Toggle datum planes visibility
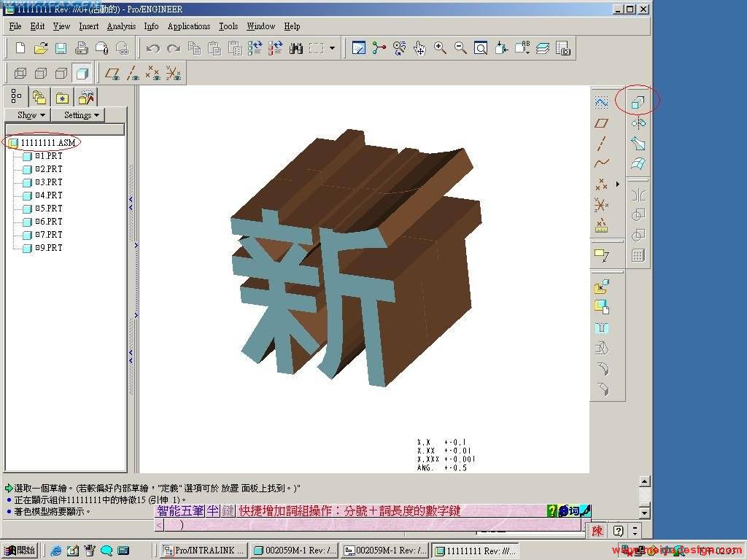 click(x=112, y=73)
